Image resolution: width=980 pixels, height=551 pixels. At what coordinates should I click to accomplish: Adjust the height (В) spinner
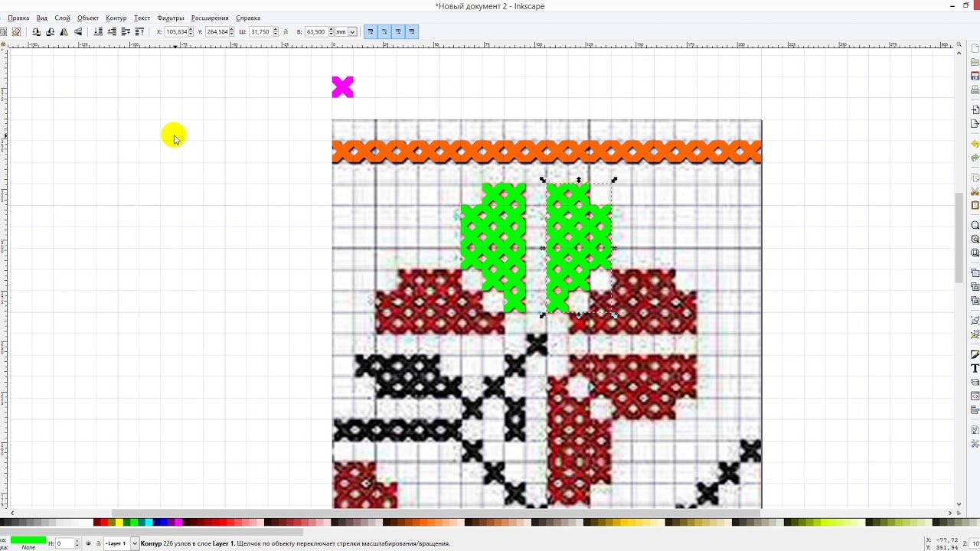click(331, 31)
